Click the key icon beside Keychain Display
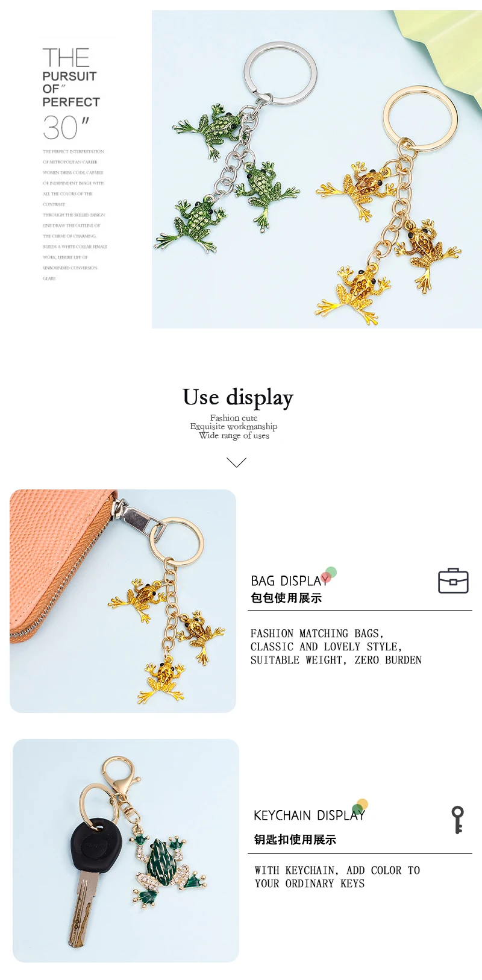The image size is (482, 980). point(458,820)
